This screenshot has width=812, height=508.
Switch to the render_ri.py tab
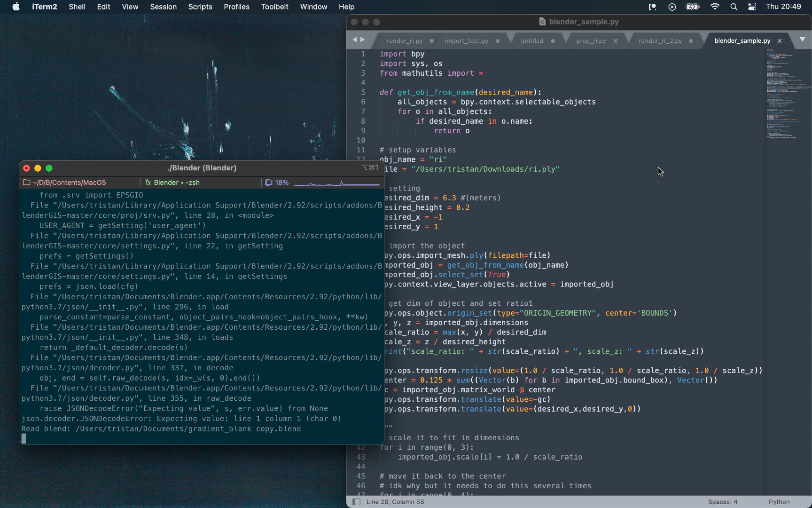404,41
